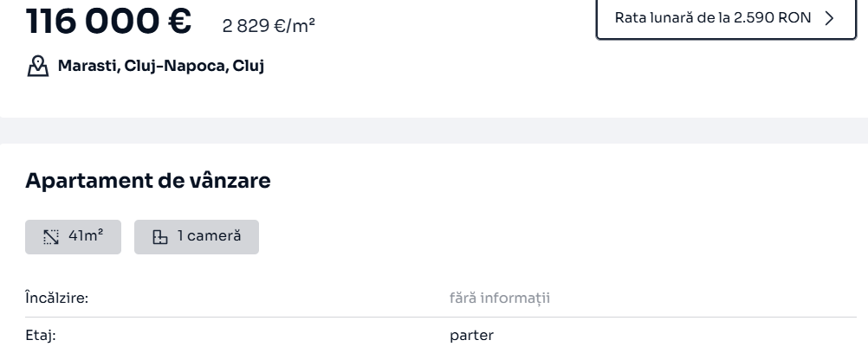Viewport: 868px width, 353px height.
Task: Click the 2 829 €/m² price per meter
Action: 269,25
